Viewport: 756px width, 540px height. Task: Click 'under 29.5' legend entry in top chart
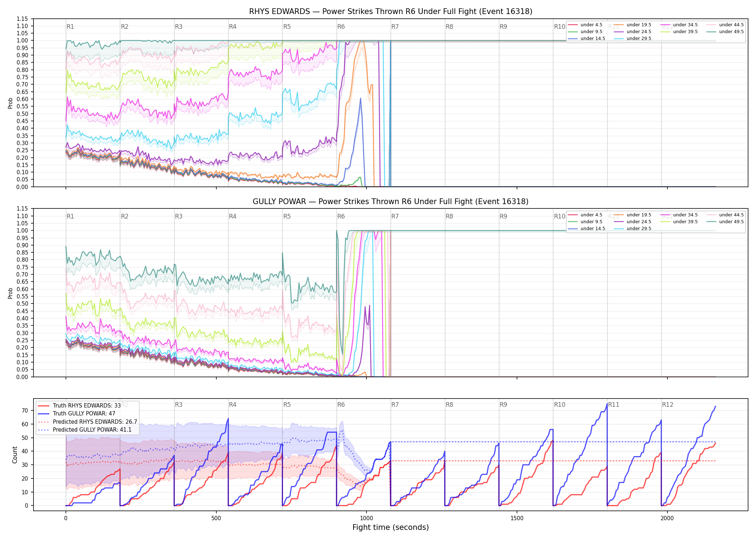tap(633, 39)
